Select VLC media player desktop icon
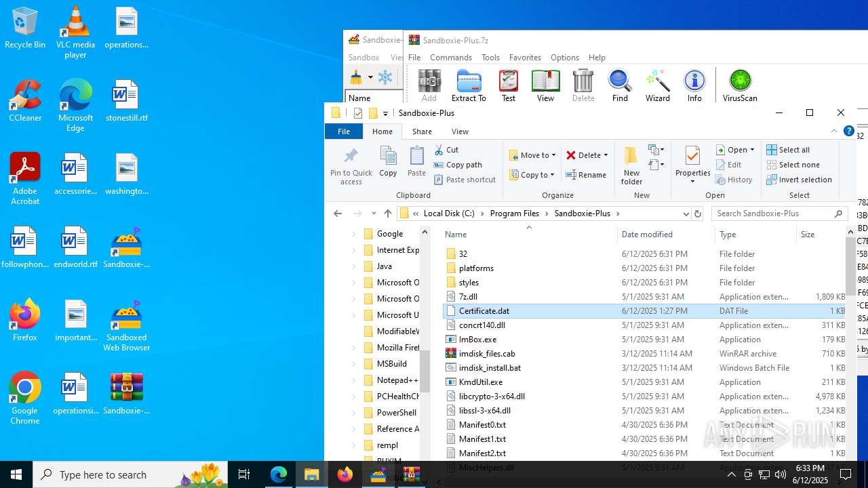 75,33
